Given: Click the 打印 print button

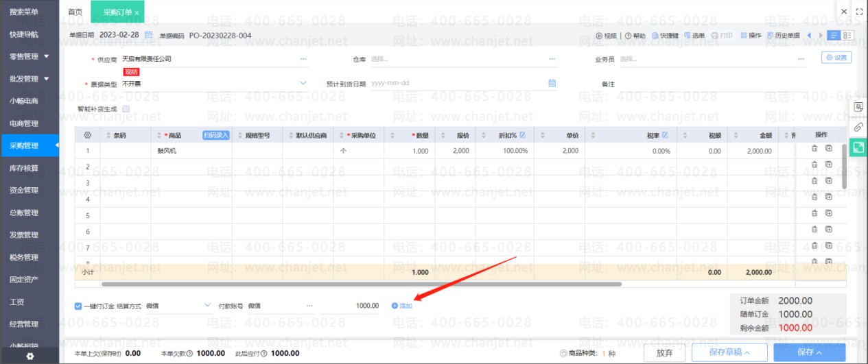Looking at the screenshot, I should [721, 36].
